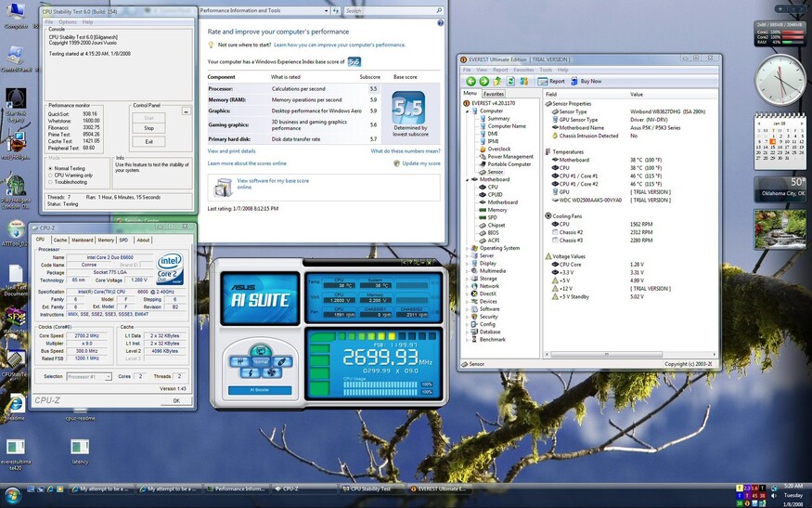Screen dimensions: 812x508
Task: Click the EVEREST up-level arrow icon
Action: (497, 82)
